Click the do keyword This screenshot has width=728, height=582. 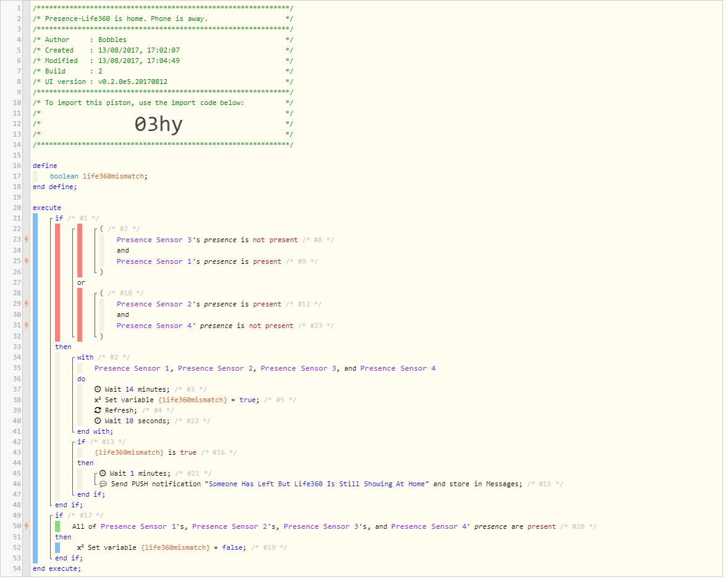(x=81, y=379)
